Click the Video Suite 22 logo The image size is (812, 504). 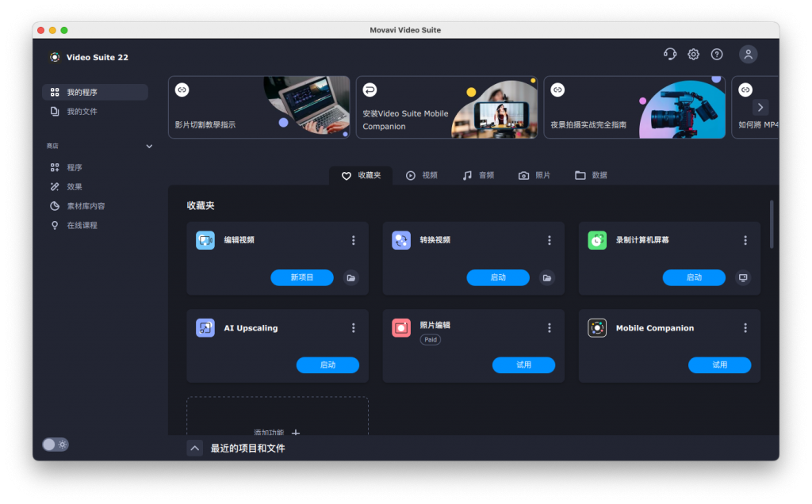pos(55,57)
